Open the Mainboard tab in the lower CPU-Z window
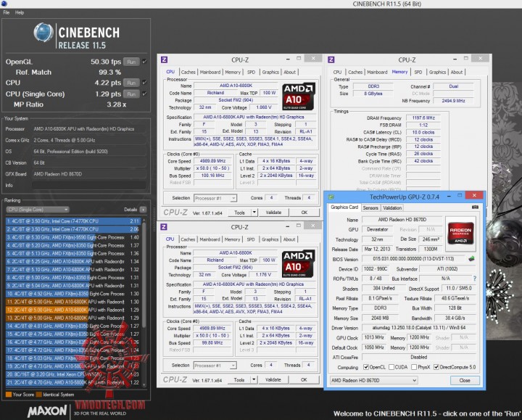This screenshot has height=420, width=522. (210, 239)
